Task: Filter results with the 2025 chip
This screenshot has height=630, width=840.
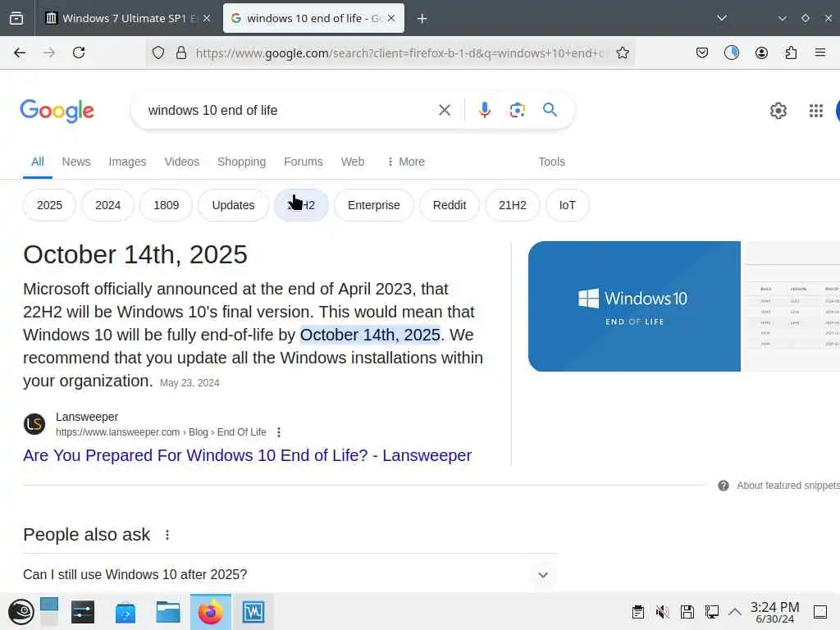Action: (x=49, y=205)
